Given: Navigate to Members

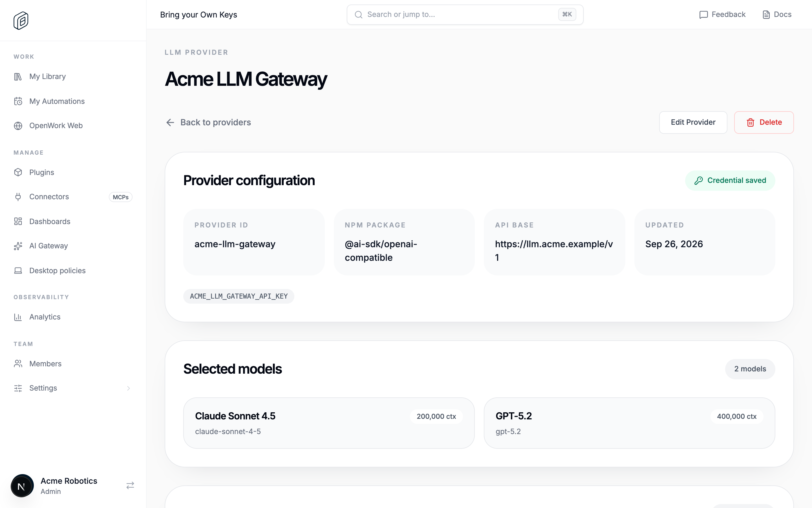Looking at the screenshot, I should (x=73, y=364).
